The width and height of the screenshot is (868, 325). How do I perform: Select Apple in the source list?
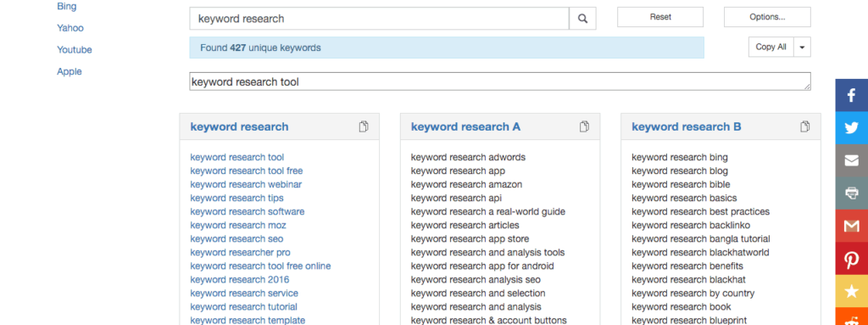click(x=70, y=71)
